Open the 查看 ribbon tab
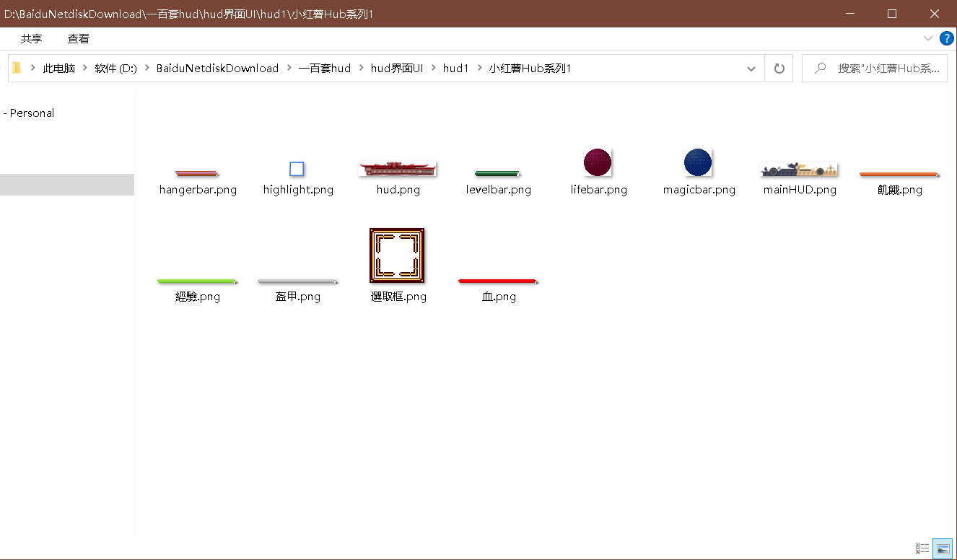 pos(79,39)
